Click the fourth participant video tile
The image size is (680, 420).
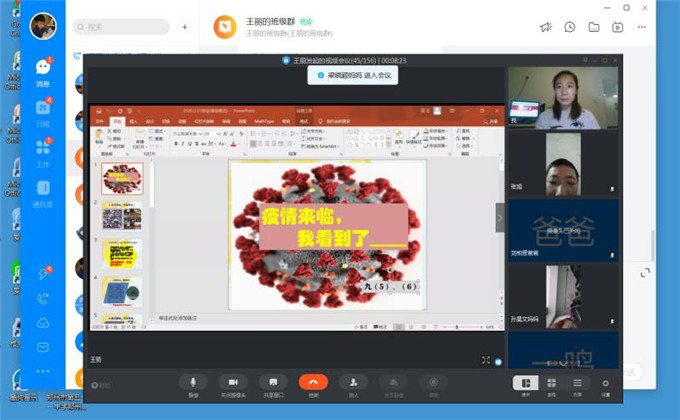pos(563,297)
